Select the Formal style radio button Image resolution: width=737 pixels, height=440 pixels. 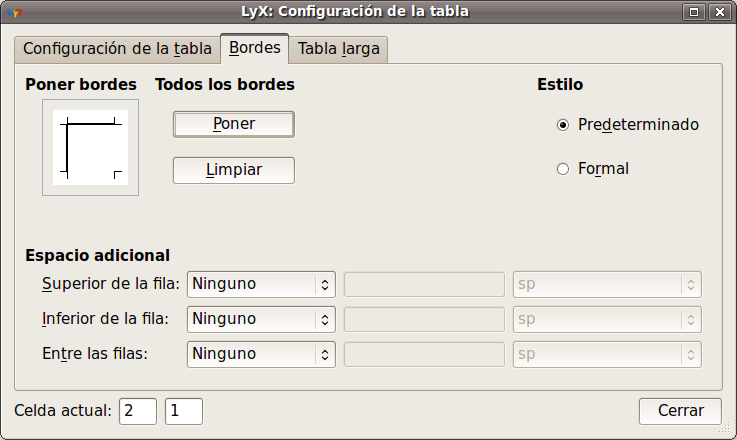563,169
